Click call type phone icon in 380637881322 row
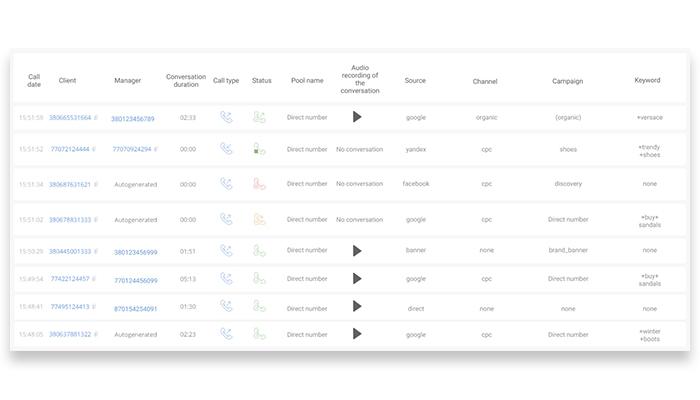 tap(226, 333)
